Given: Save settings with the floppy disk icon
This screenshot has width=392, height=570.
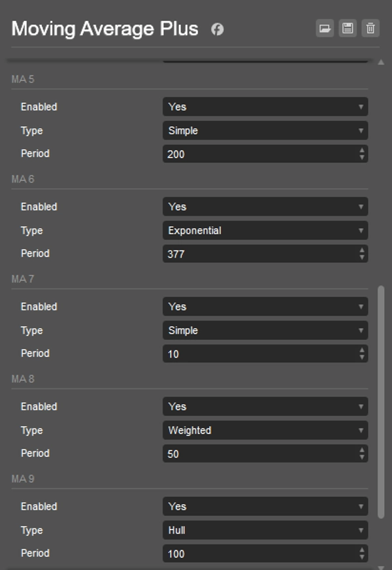Looking at the screenshot, I should (348, 28).
